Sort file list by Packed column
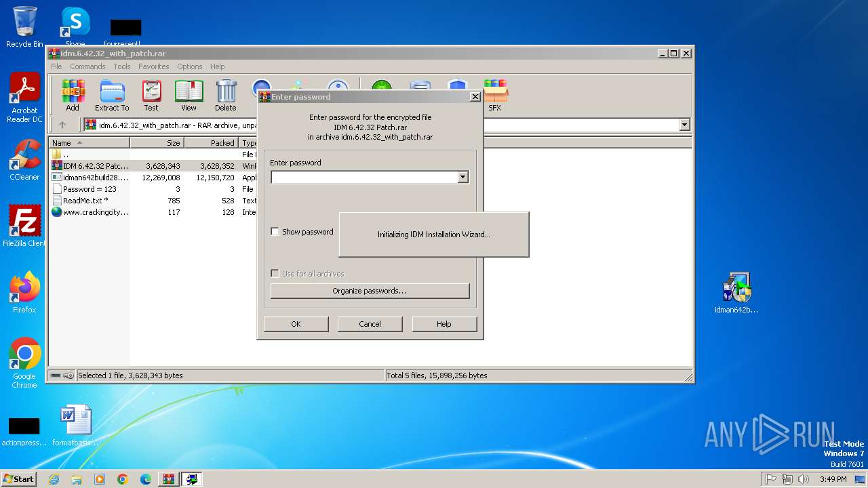 pyautogui.click(x=212, y=143)
